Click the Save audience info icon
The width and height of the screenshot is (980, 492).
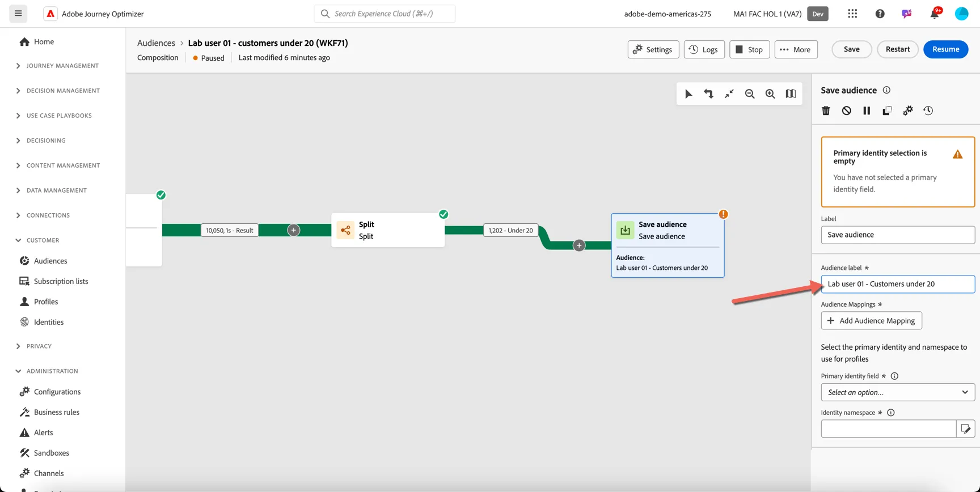886,90
